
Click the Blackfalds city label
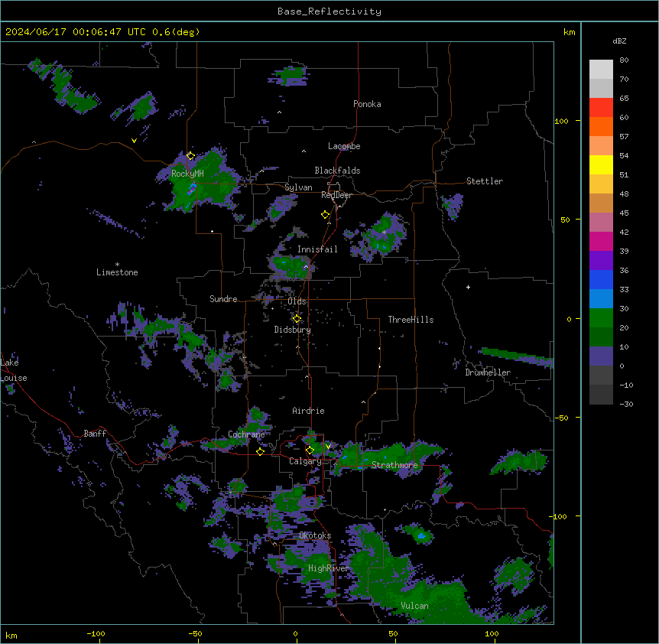(337, 171)
